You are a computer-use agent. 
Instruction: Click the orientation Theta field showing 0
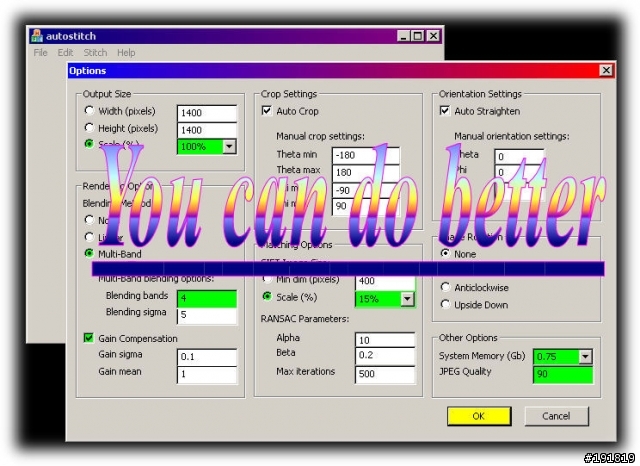519,157
